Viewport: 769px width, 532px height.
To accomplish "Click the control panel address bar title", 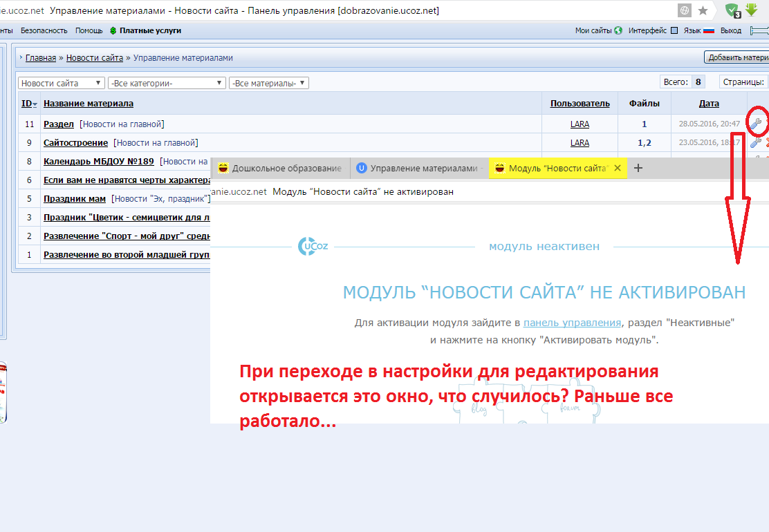I will [244, 10].
